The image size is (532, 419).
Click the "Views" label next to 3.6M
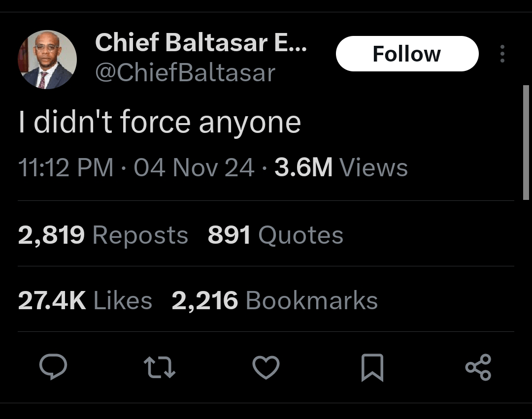click(x=374, y=167)
